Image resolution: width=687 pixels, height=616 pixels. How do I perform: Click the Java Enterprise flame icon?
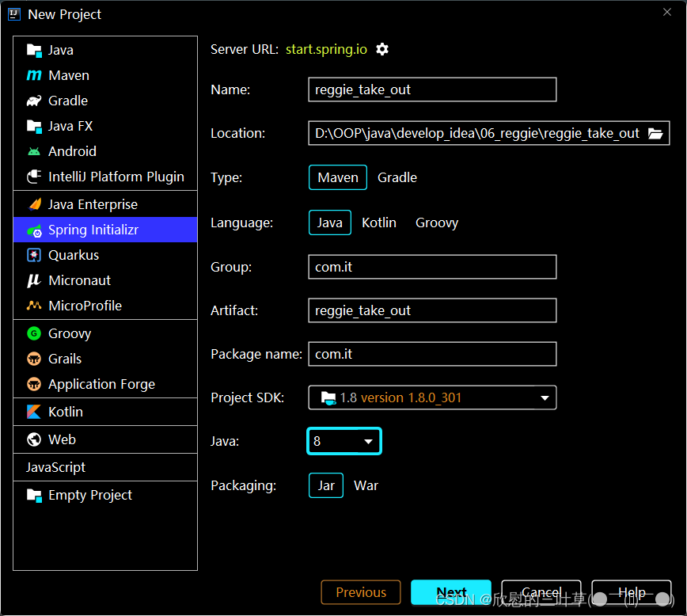pyautogui.click(x=34, y=204)
